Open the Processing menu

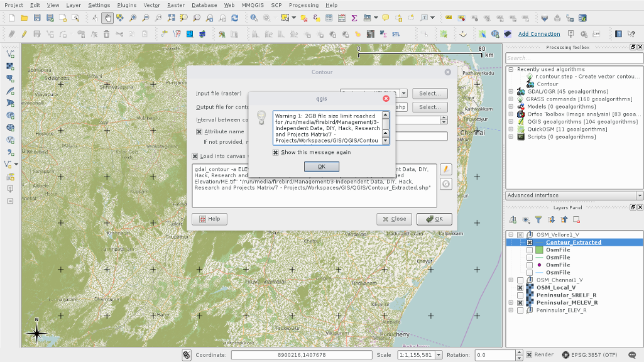coord(303,5)
